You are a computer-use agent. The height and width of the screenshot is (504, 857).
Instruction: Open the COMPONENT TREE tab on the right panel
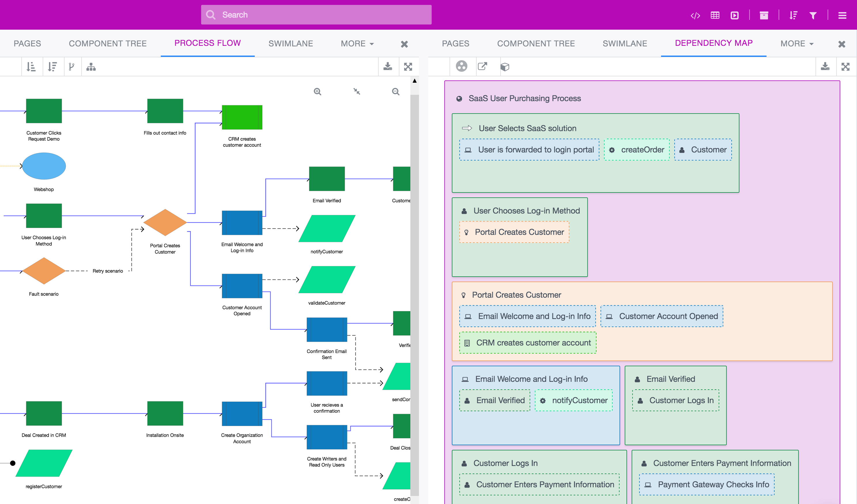[x=536, y=43]
